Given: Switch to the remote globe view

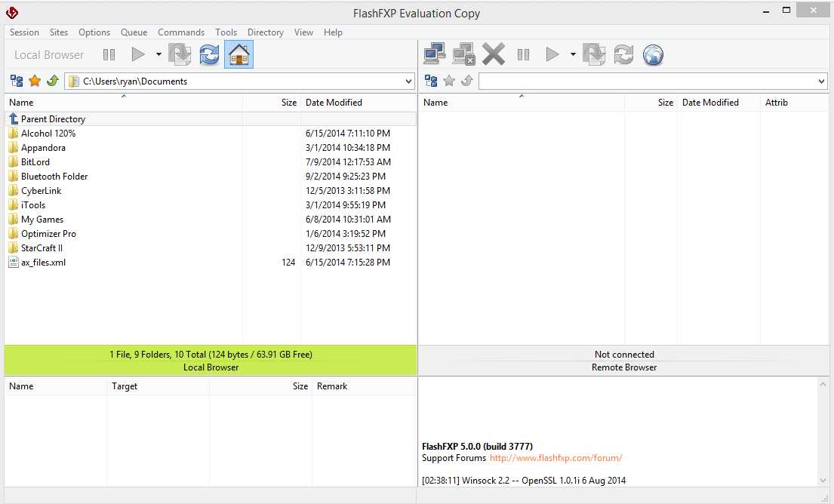Looking at the screenshot, I should pos(653,54).
